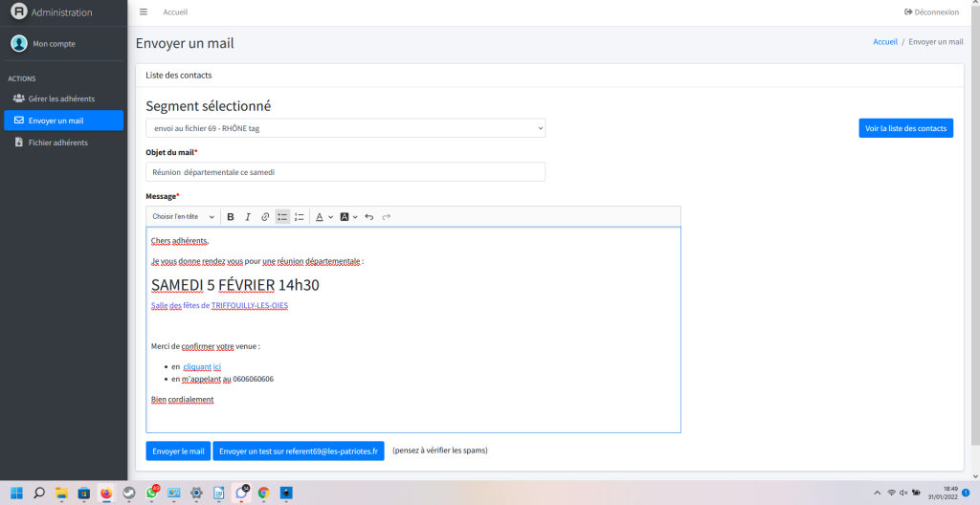The height and width of the screenshot is (505, 980).
Task: Click 'Voir la liste des contacts' button
Action: [x=905, y=128]
